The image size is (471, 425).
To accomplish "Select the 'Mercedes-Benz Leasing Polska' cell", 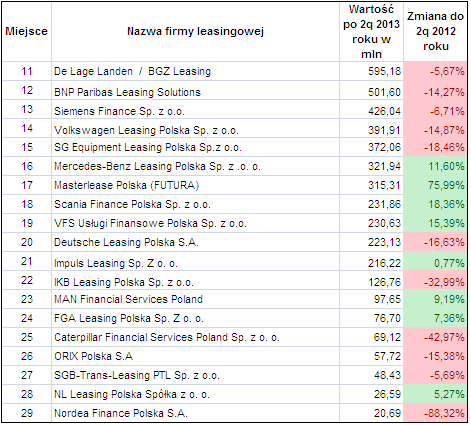I will pyautogui.click(x=195, y=166).
